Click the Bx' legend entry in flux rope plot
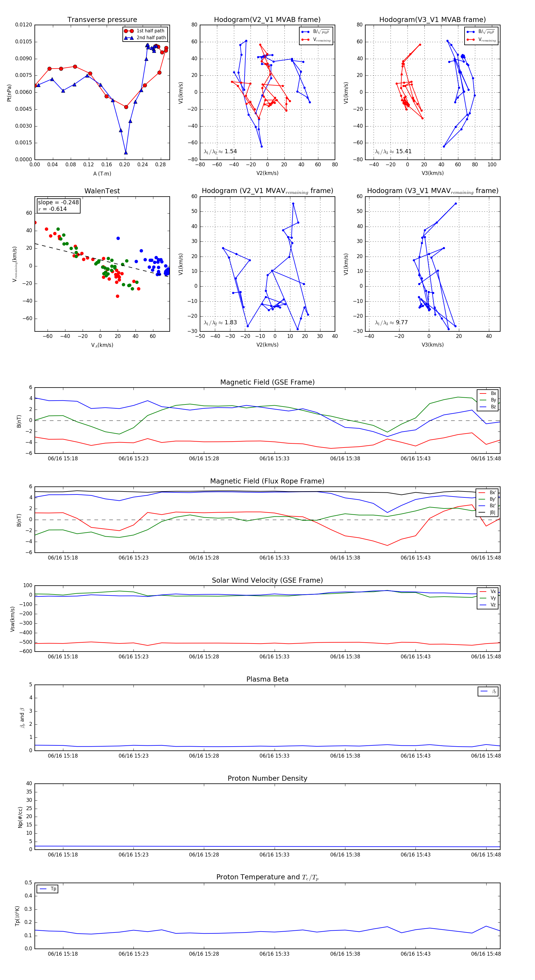Screen dimensions: 535x980 pos(487,493)
